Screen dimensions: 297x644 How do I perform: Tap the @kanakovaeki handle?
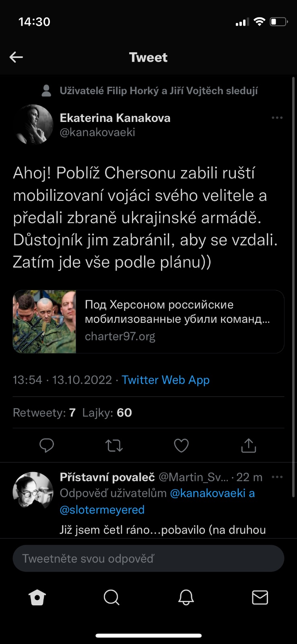pos(97,132)
